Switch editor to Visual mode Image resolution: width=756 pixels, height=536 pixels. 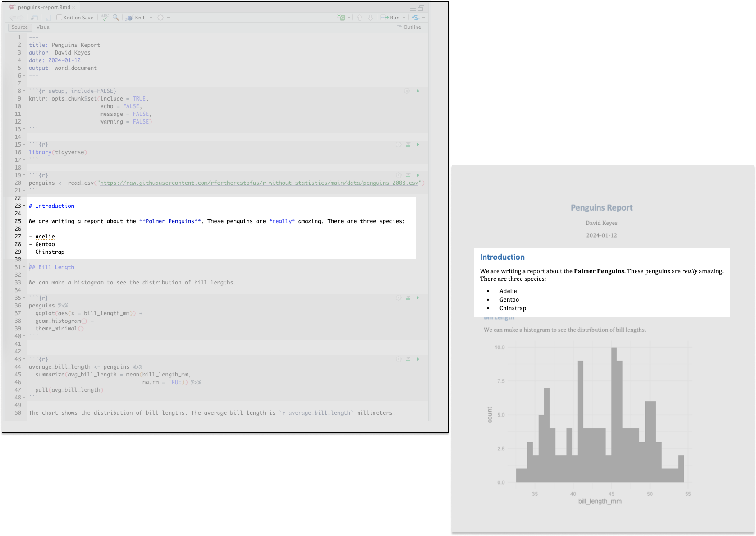click(44, 27)
